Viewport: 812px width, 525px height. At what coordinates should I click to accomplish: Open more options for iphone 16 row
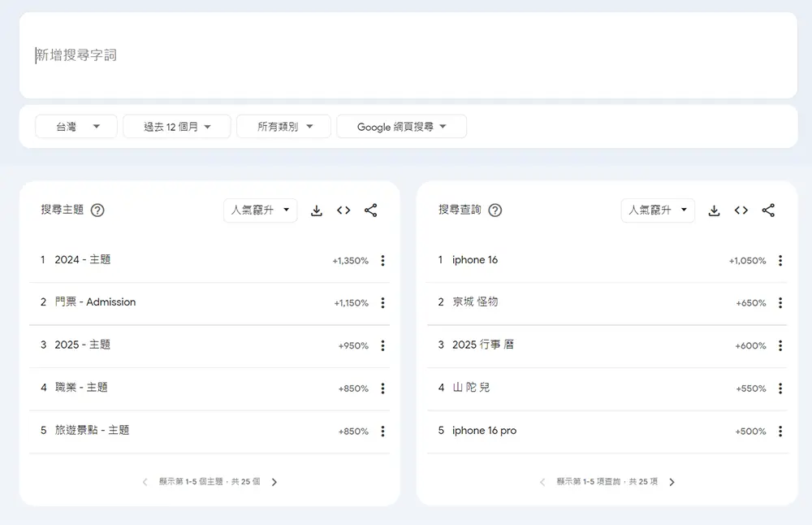[780, 260]
